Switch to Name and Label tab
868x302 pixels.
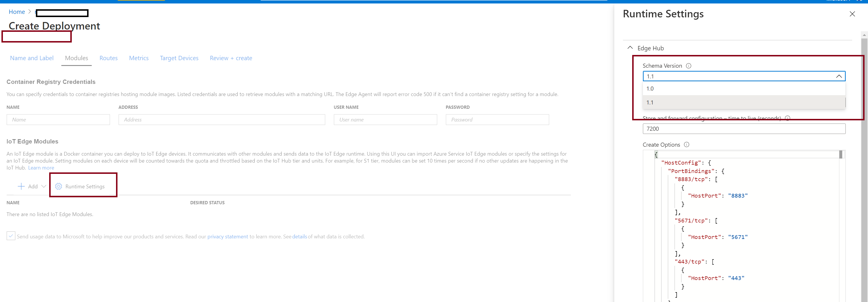32,58
